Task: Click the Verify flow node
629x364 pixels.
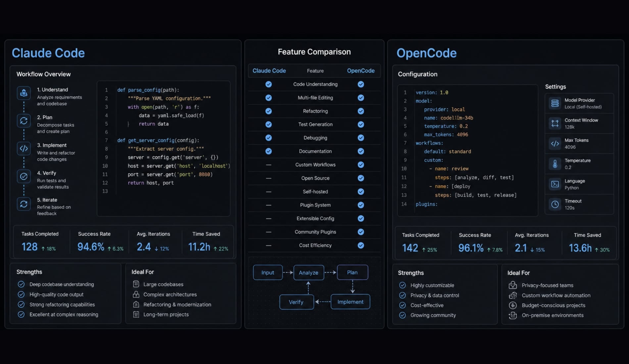Action: pyautogui.click(x=296, y=302)
